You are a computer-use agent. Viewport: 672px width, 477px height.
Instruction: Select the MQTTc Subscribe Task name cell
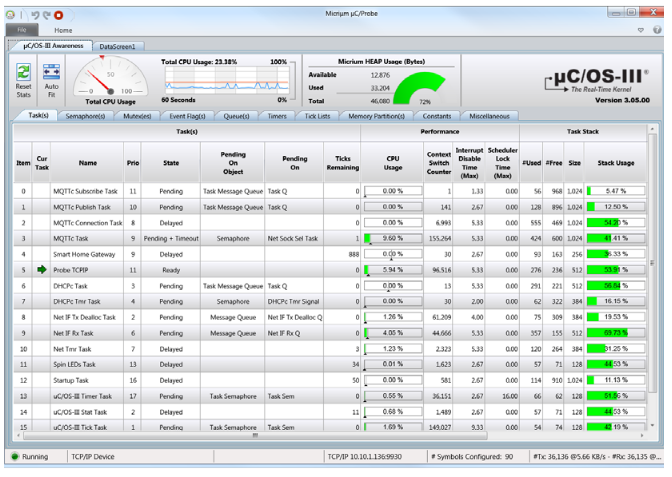click(85, 191)
